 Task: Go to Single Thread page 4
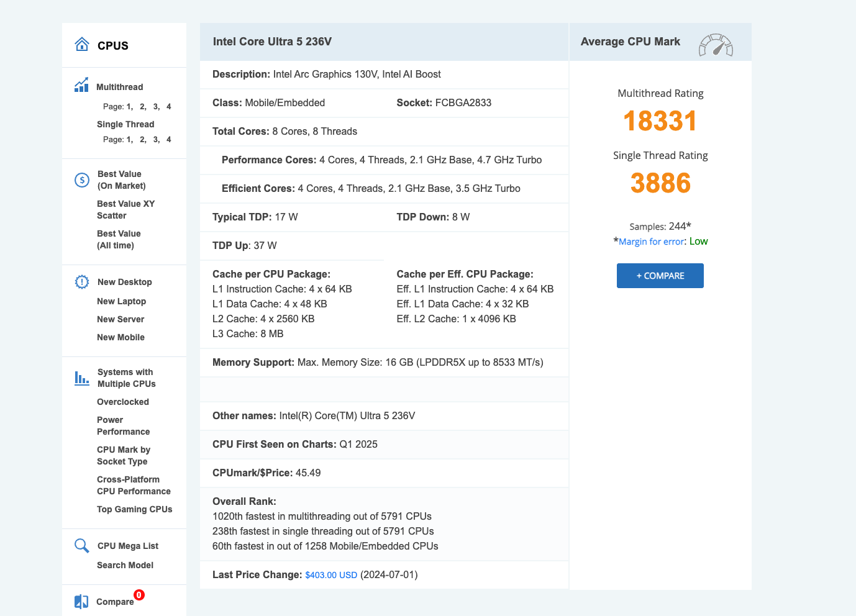(x=168, y=140)
